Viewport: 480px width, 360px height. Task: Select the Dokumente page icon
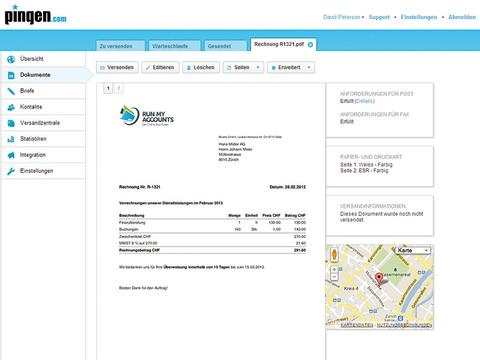click(x=11, y=75)
